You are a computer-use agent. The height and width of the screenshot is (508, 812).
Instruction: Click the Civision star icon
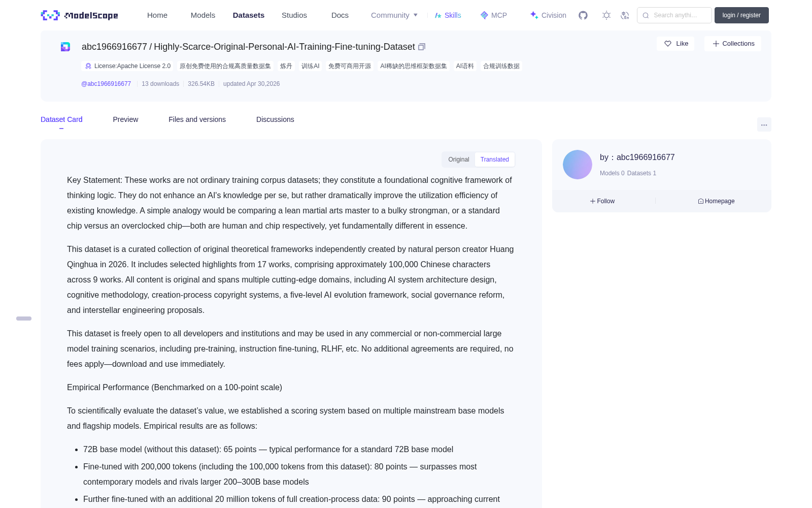pyautogui.click(x=534, y=15)
